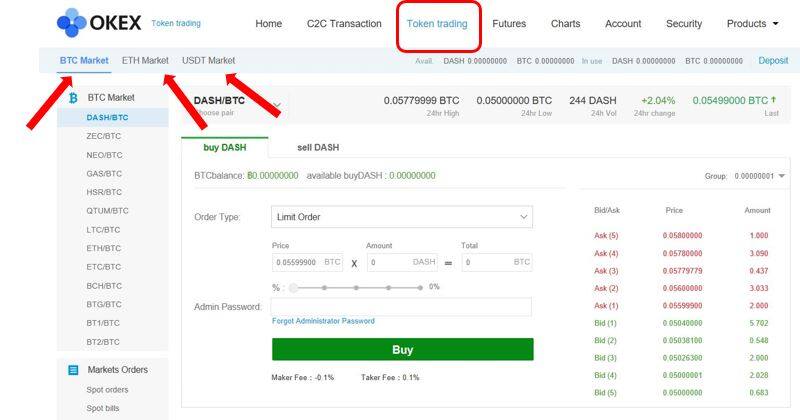
Task: Click Bid (1) price 0.05040000
Action: [682, 323]
